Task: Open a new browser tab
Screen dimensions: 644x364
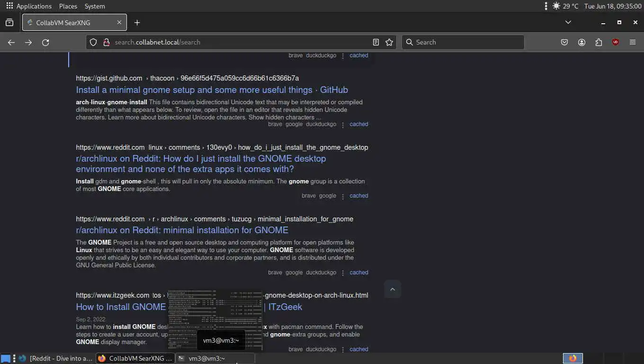Action: click(x=137, y=22)
